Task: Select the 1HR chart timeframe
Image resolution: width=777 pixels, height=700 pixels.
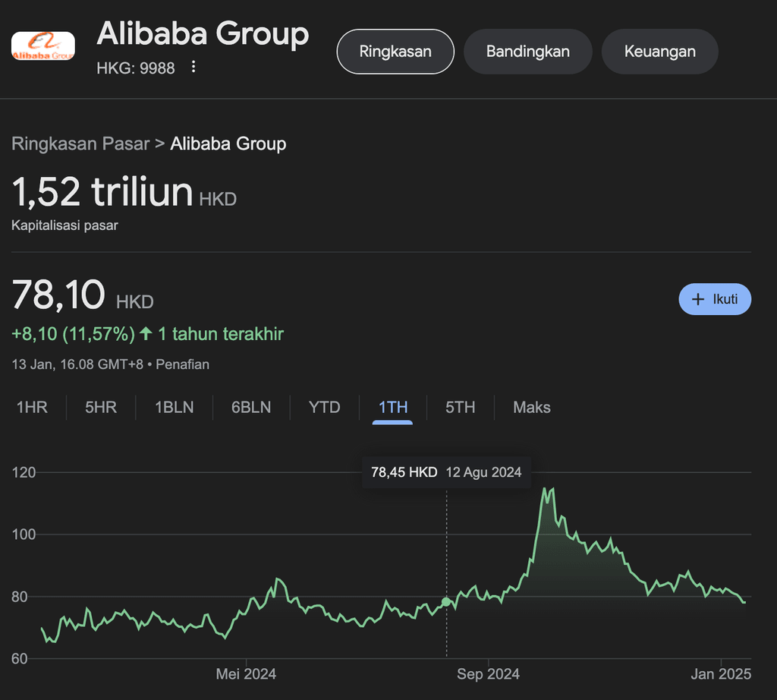Action: click(32, 408)
